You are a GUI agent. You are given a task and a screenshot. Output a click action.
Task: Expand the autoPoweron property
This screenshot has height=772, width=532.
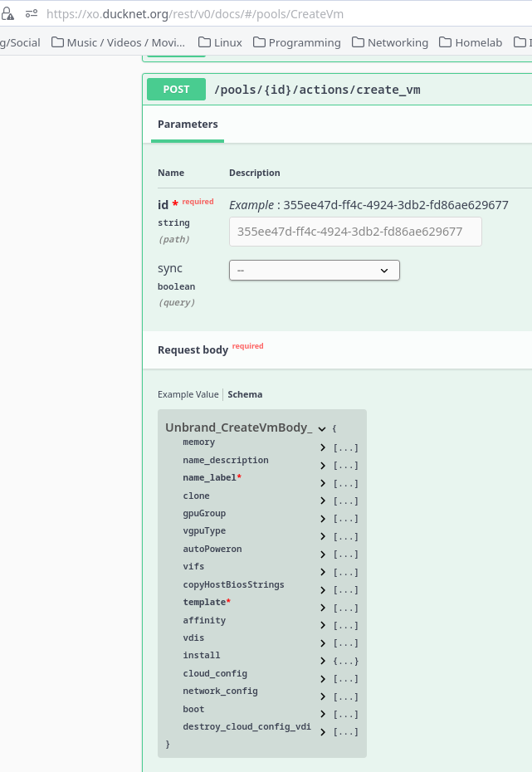click(x=323, y=555)
